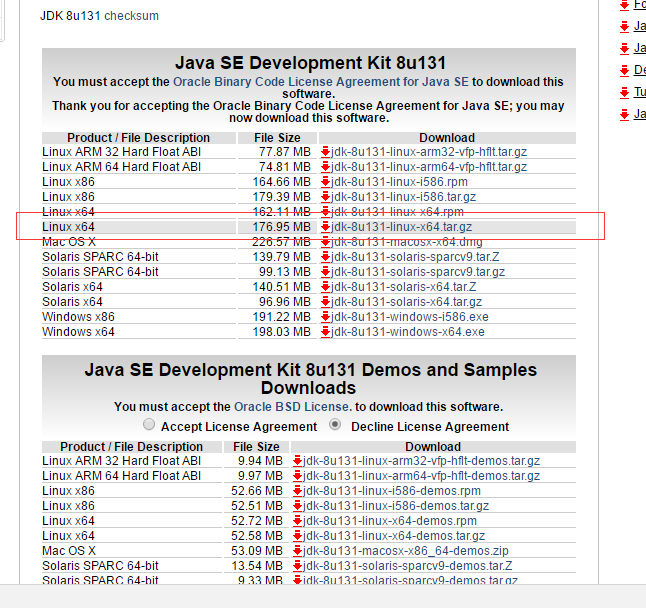646x608 pixels.
Task: Download jdk-8u131-windows-i586.exe file link
Action: 410,317
